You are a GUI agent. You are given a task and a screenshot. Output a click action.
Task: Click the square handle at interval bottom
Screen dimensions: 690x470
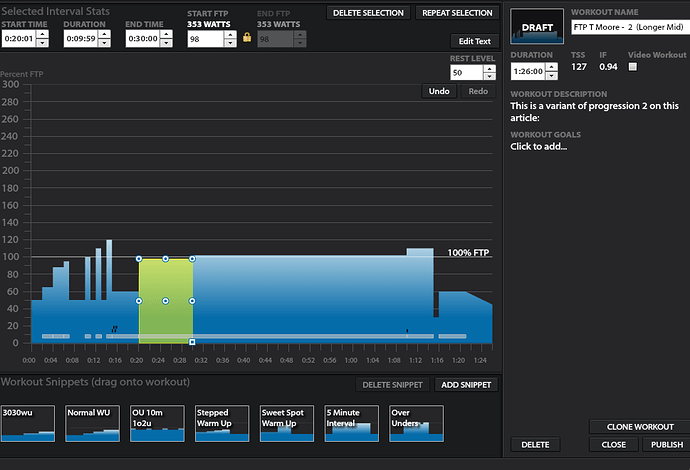pyautogui.click(x=192, y=342)
